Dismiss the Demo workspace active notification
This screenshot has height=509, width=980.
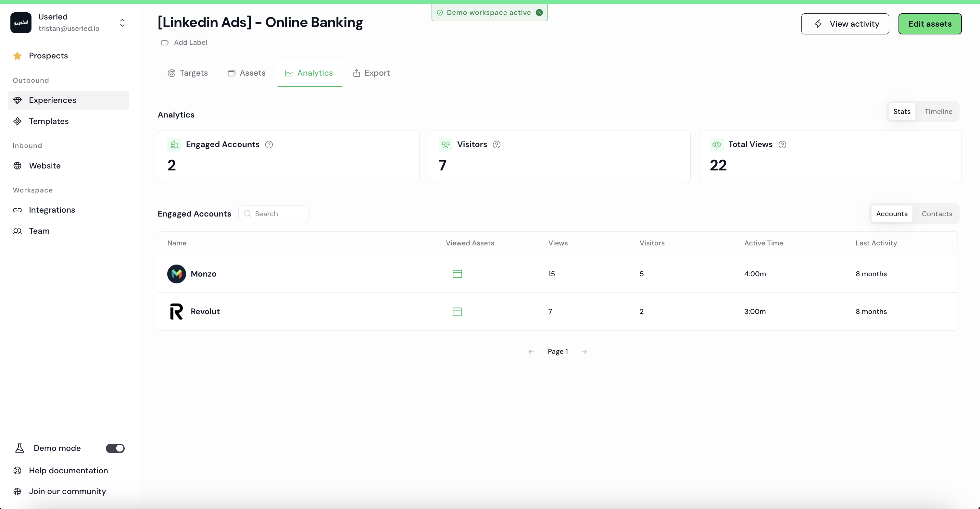coord(539,13)
